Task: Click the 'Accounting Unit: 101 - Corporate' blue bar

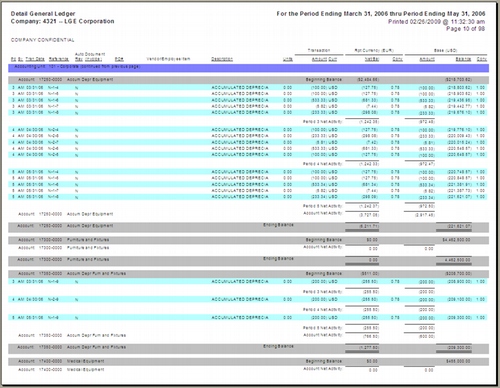Action: [249, 68]
